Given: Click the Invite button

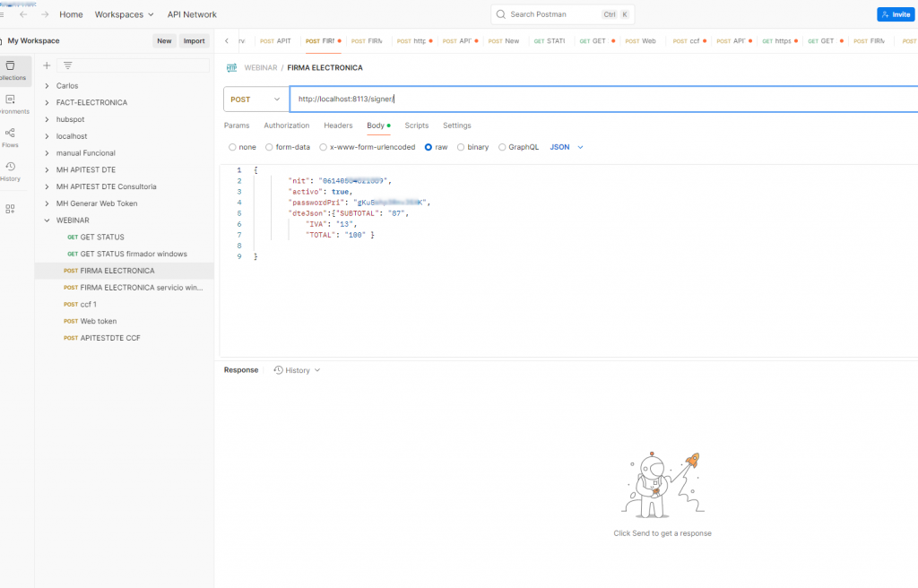Looking at the screenshot, I should pos(896,14).
